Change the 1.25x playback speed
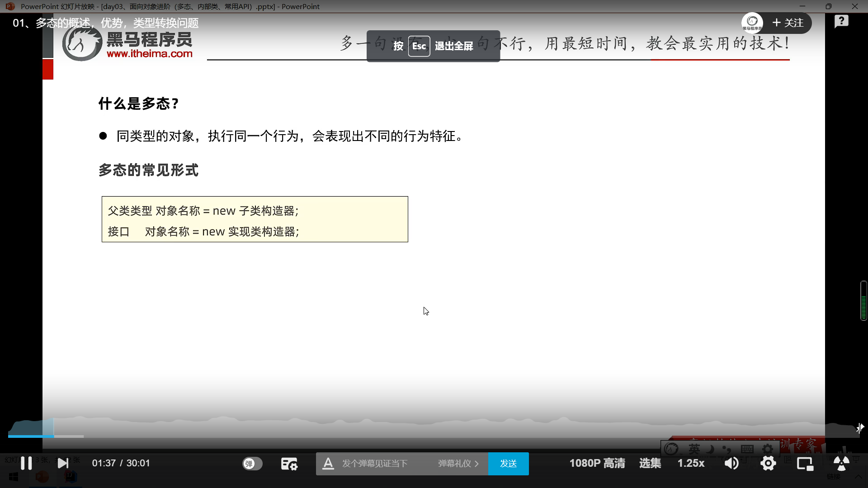 point(691,463)
